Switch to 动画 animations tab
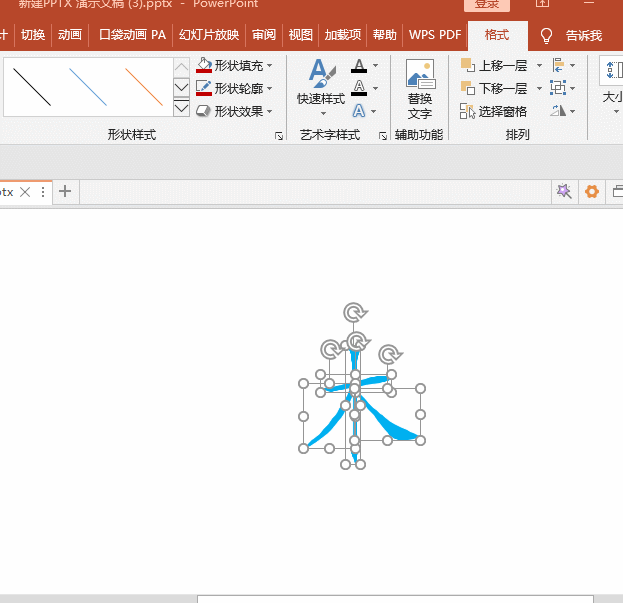This screenshot has height=603, width=623. pos(70,35)
